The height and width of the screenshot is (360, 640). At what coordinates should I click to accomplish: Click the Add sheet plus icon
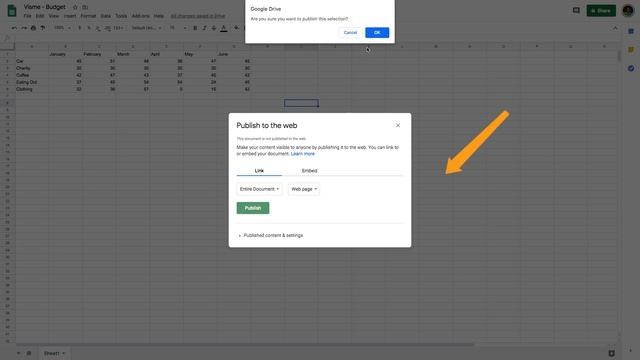click(18, 353)
